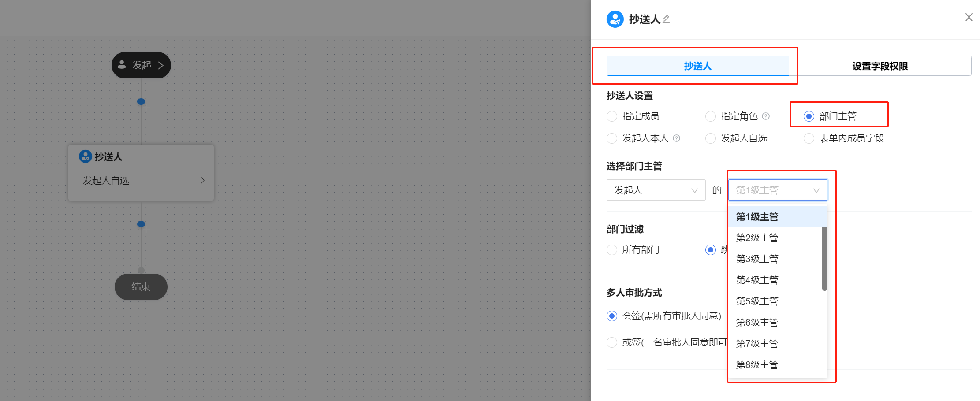
Task: Select the 所有部门 filter radio
Action: 612,250
